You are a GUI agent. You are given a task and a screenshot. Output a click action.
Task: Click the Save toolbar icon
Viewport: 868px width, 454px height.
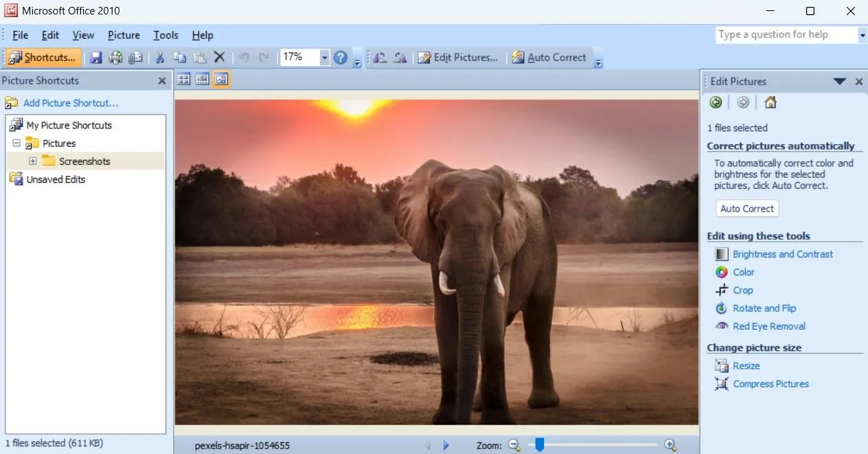point(96,58)
